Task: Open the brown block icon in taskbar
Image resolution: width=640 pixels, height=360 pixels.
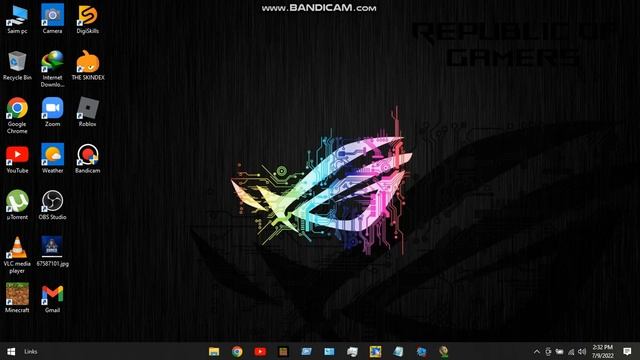Action: (x=283, y=351)
